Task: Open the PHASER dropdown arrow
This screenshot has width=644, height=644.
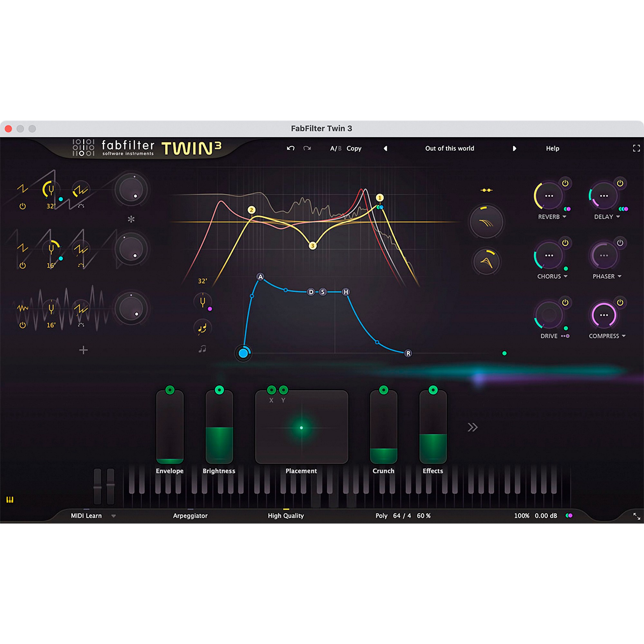Action: pyautogui.click(x=619, y=276)
